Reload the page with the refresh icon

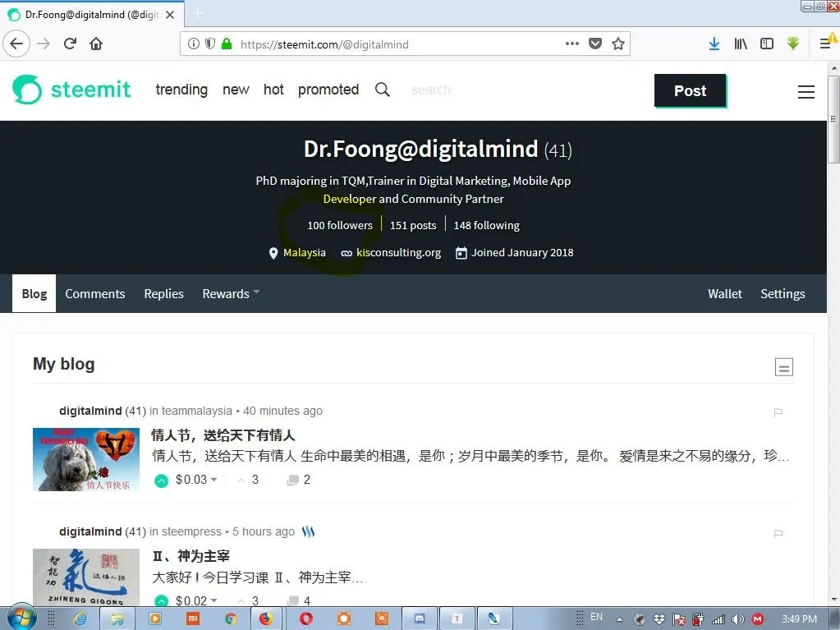[x=70, y=44]
